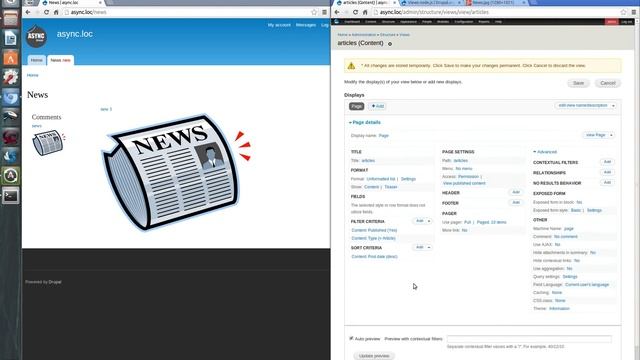Click the async.loc site logo
The width and height of the screenshot is (640, 360).
36,36
